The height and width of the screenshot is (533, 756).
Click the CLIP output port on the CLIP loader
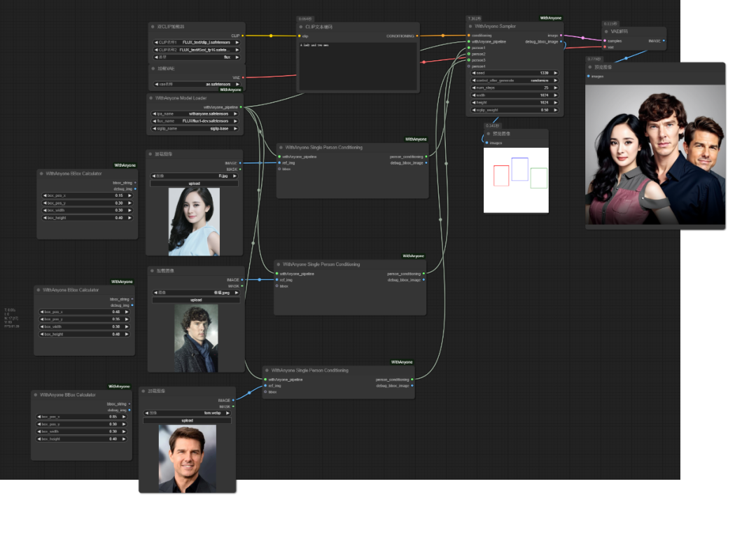point(243,35)
